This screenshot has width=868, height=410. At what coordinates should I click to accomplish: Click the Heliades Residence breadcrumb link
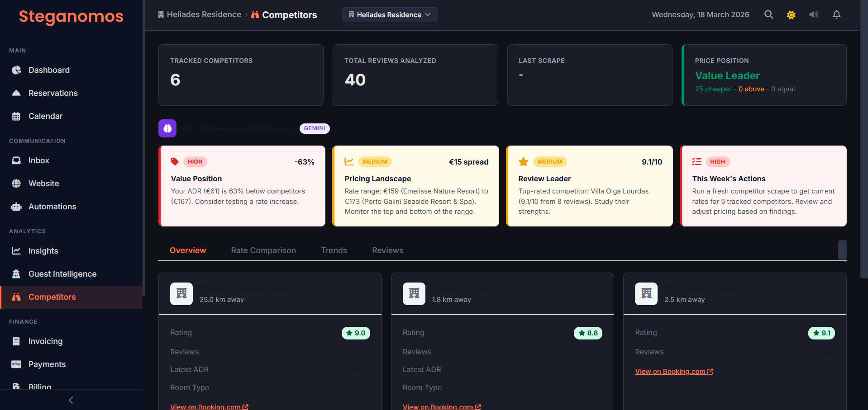click(203, 14)
